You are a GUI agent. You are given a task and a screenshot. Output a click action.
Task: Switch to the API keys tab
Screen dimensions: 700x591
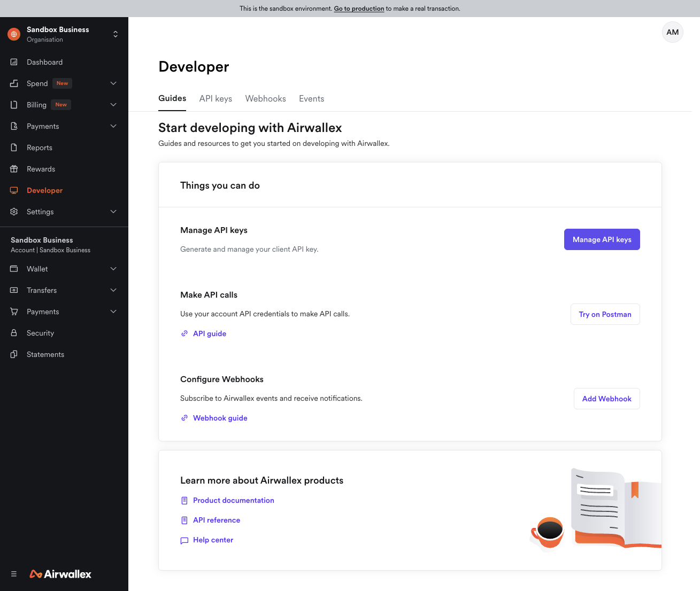pos(216,98)
